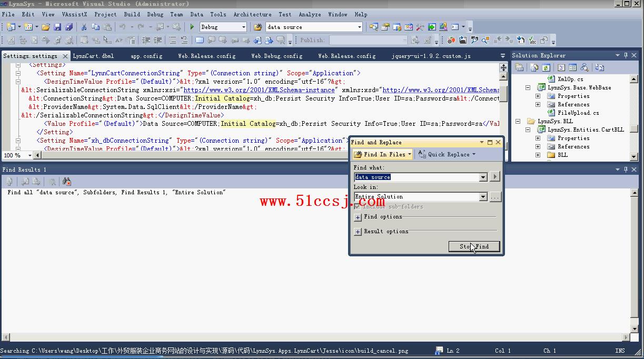Toggle bookmark with blue rectangle icon

(x=200, y=40)
